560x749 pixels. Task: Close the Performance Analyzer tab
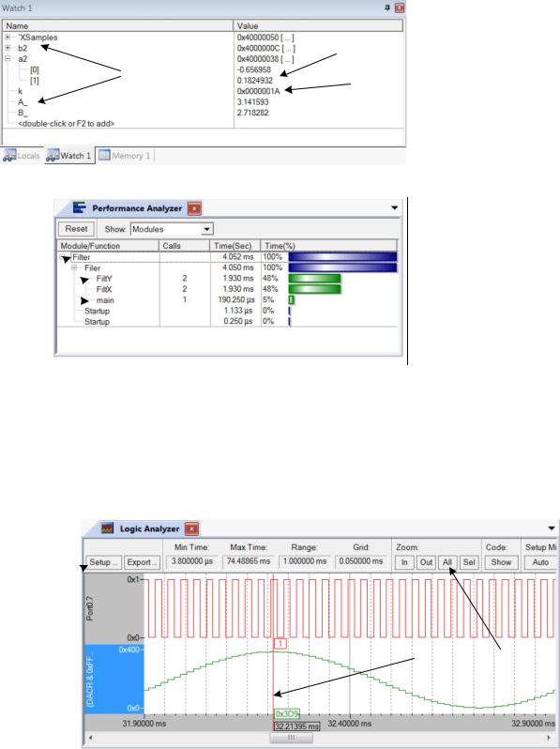(x=194, y=208)
